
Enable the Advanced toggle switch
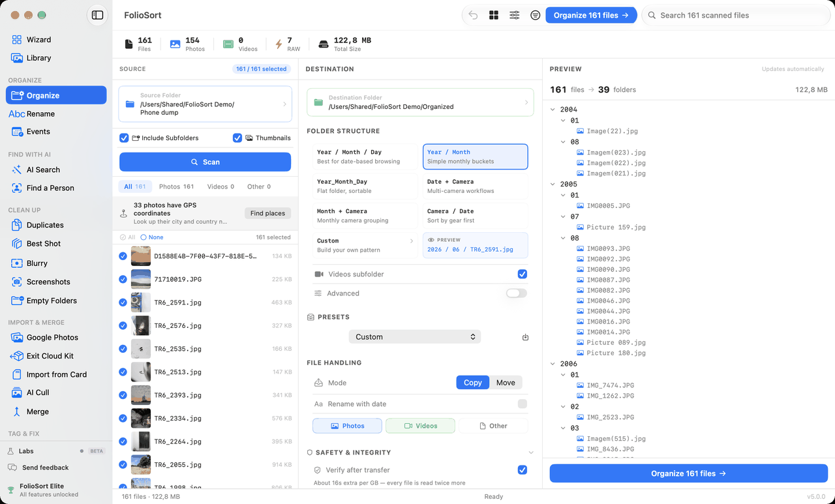tap(516, 293)
